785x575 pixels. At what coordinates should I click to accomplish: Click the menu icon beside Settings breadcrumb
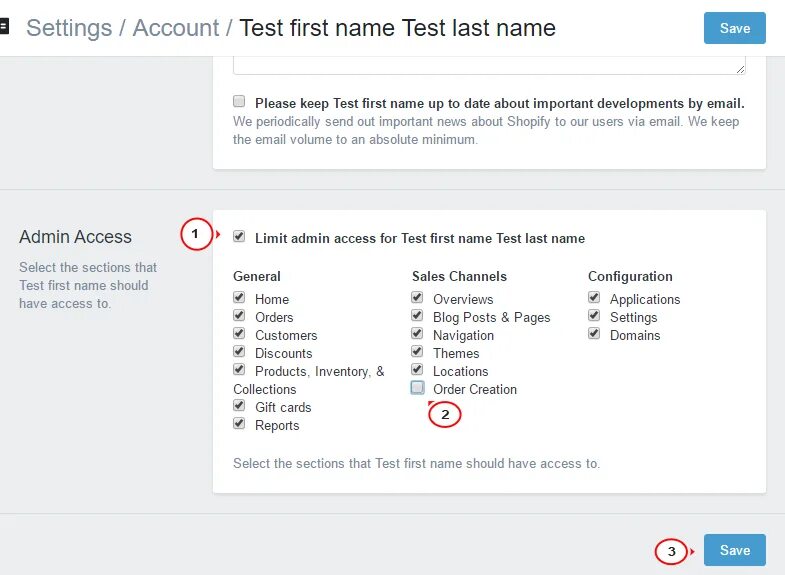[x=4, y=26]
